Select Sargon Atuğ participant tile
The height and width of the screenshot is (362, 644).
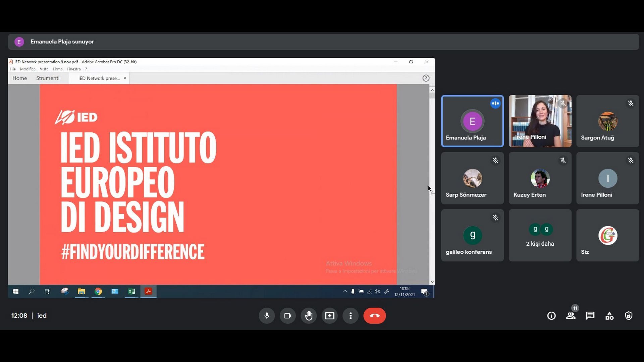point(608,121)
